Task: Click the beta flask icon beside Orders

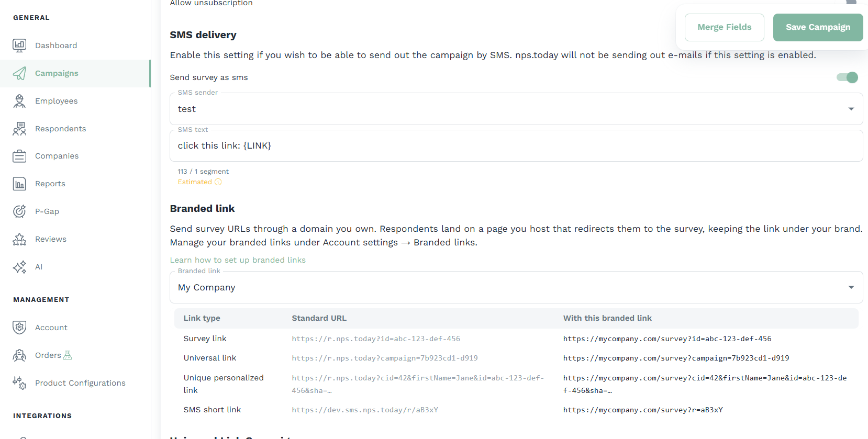Action: click(x=68, y=355)
